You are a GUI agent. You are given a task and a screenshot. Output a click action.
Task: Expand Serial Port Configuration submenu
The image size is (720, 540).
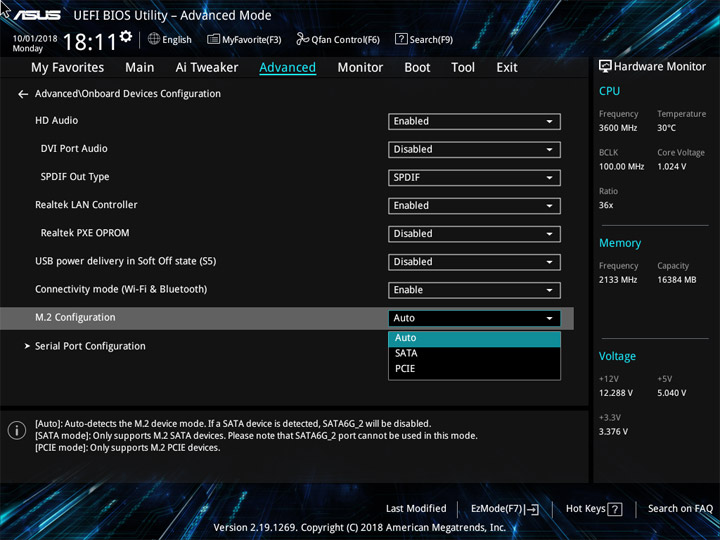tap(90, 346)
